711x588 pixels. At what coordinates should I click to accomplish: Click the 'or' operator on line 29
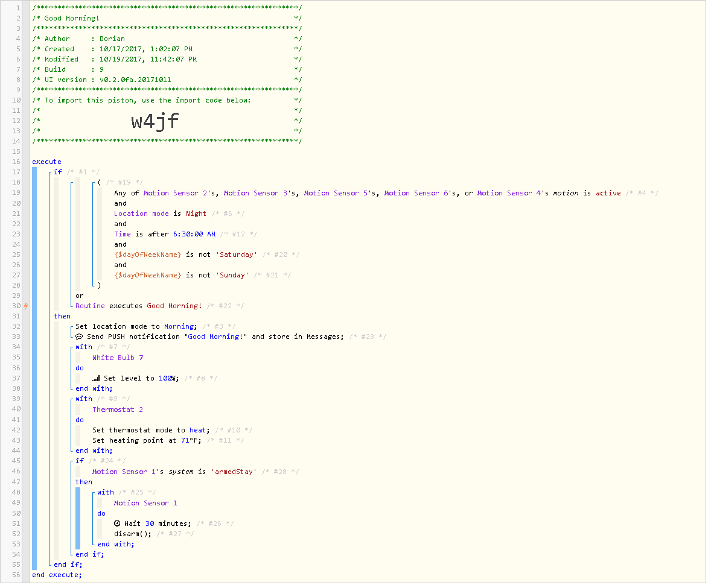pos(80,296)
